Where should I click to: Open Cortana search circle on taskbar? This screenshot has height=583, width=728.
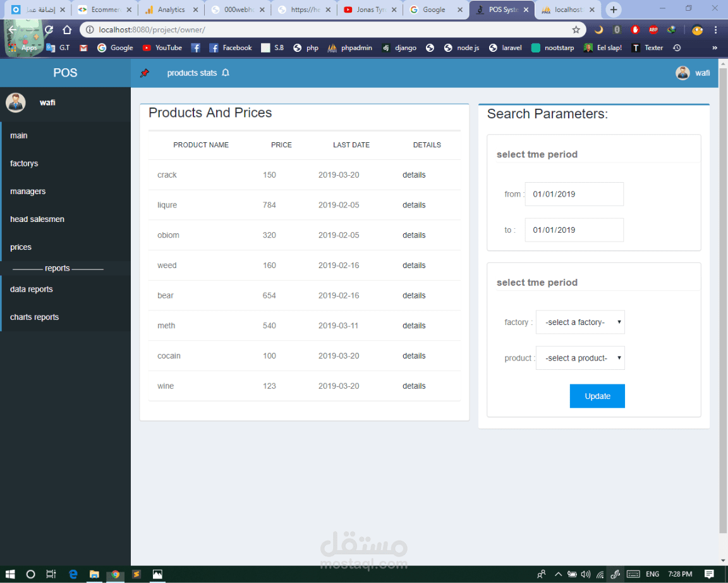[x=30, y=574]
